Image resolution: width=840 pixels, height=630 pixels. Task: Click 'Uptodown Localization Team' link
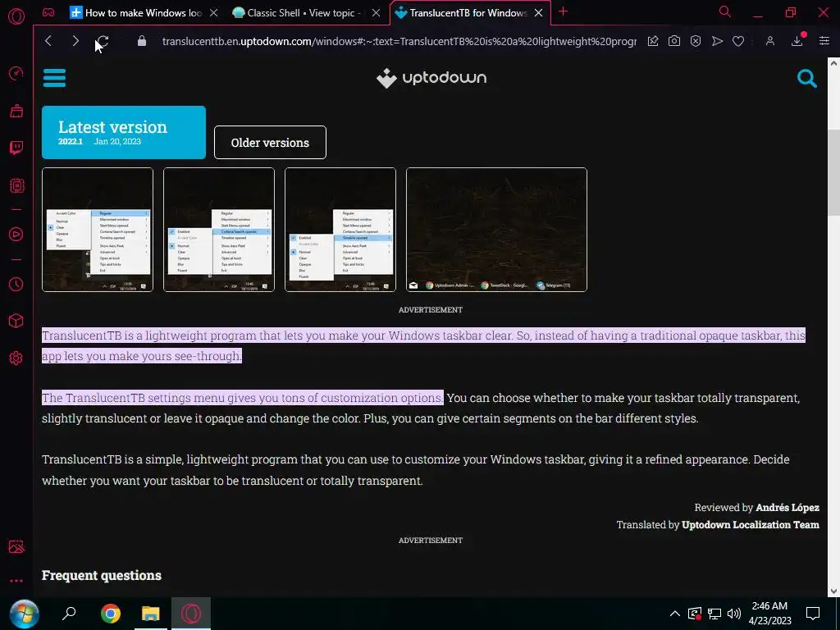(750, 524)
